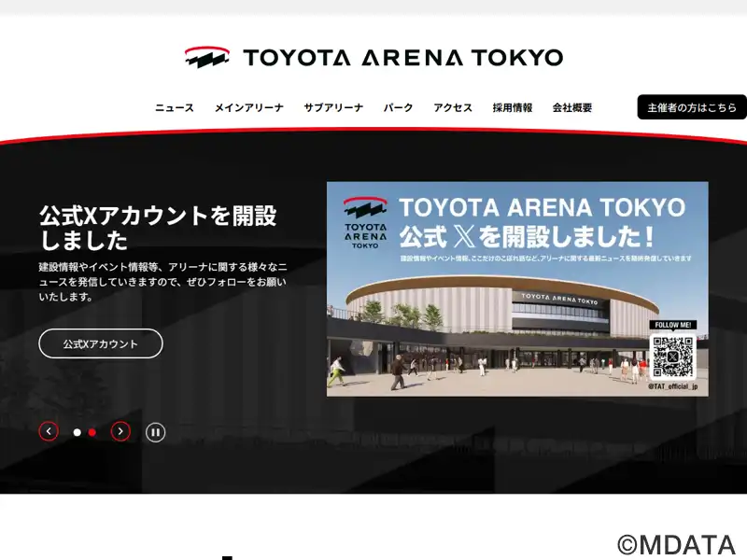Click the 主催者の方はこちら button
This screenshot has width=747, height=560.
[692, 107]
